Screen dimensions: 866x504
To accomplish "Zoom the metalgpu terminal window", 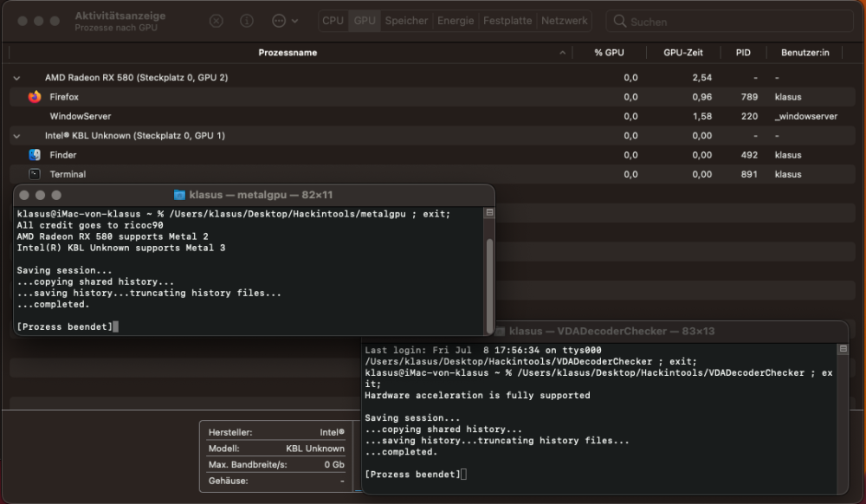I will pos(56,195).
